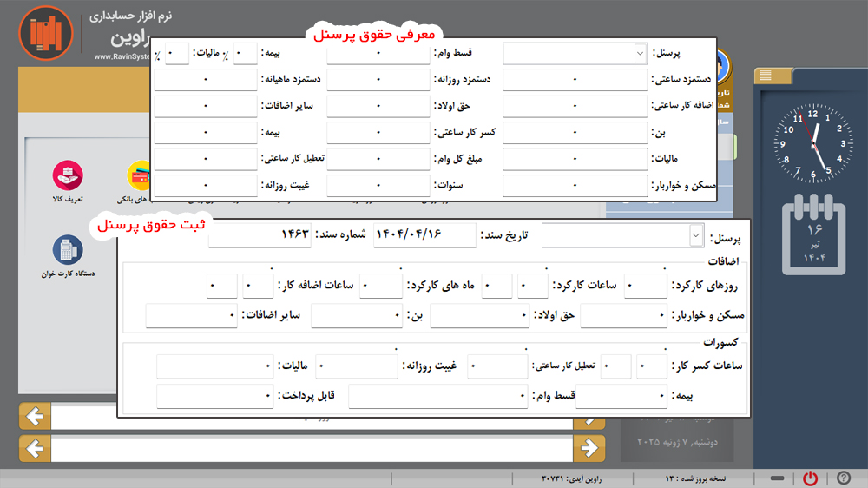Click the Ravin logo icon
Screen dimensions: 868x488
[43, 32]
